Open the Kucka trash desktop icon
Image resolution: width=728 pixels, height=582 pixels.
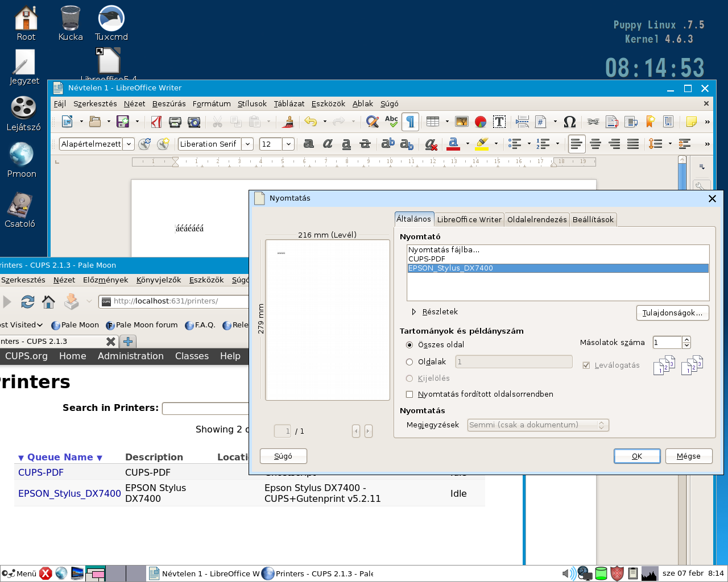point(71,23)
